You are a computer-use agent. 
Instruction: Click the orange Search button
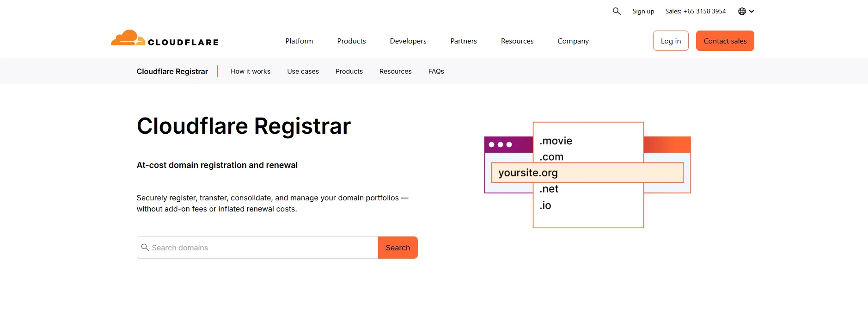398,248
